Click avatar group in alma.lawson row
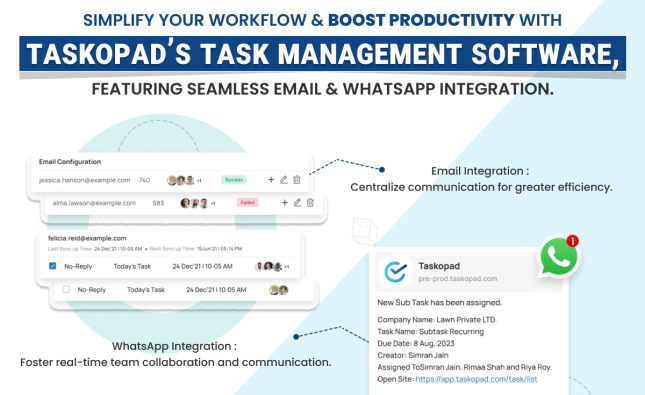The height and width of the screenshot is (395, 645). coord(198,203)
